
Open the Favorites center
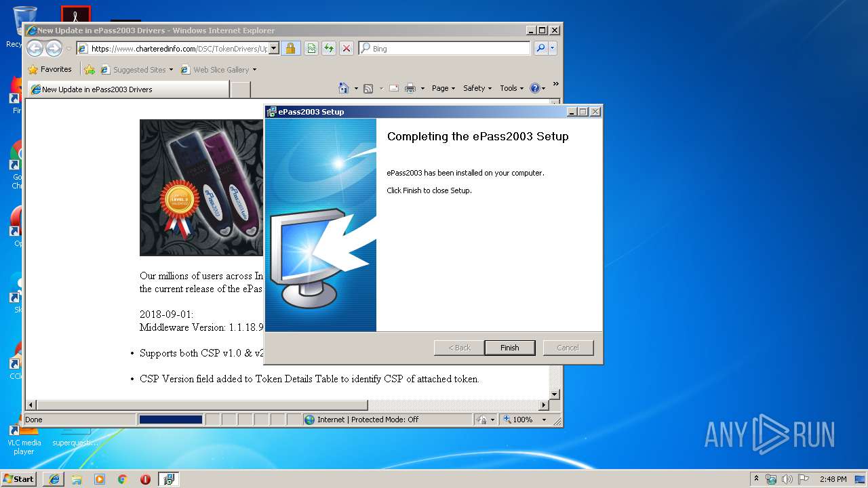point(50,69)
